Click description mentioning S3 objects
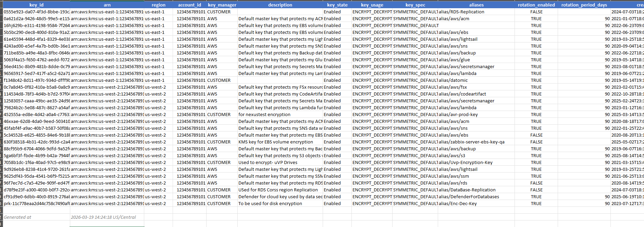The image size is (644, 227). click(280, 155)
